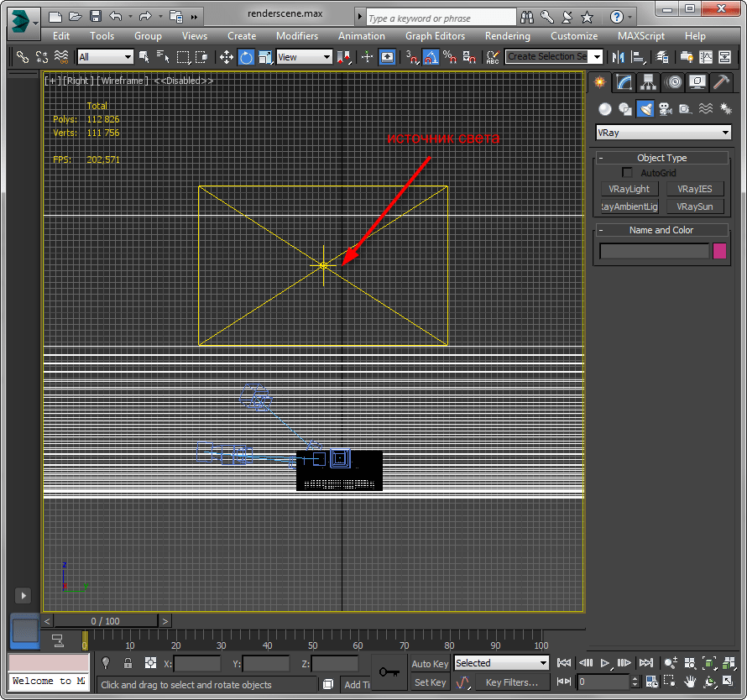Activate the Select and Rotate tool

[246, 57]
